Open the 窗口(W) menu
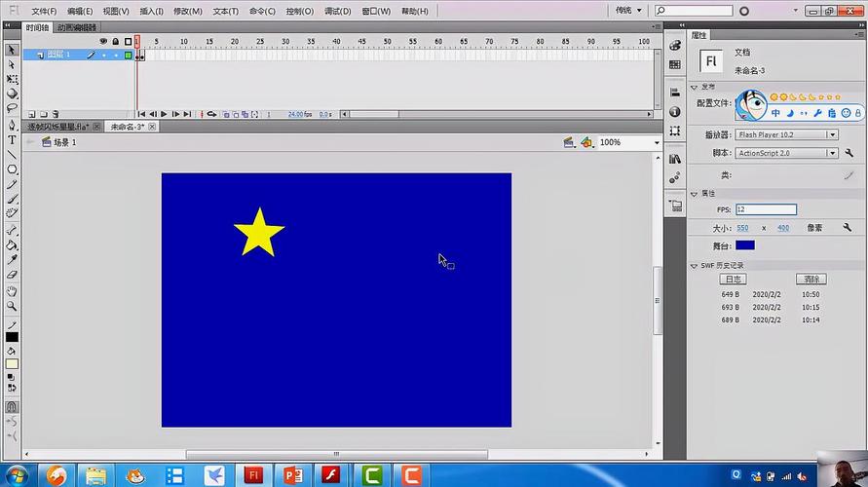 click(x=376, y=11)
